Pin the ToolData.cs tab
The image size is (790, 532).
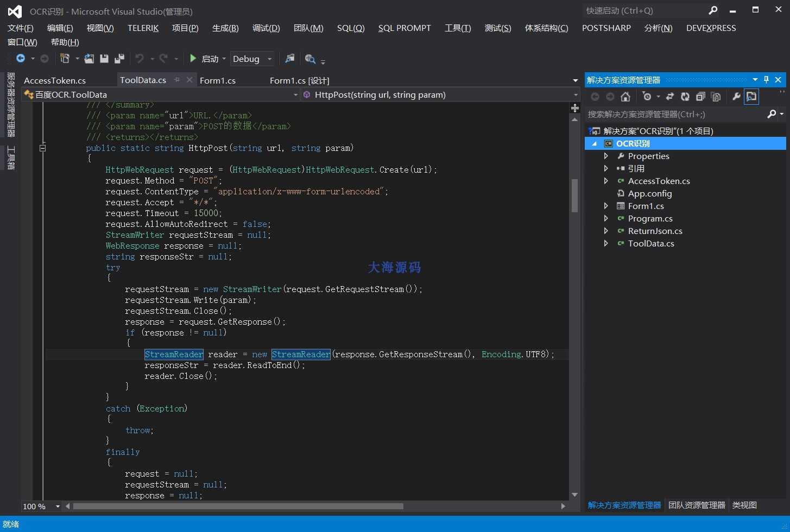[177, 80]
